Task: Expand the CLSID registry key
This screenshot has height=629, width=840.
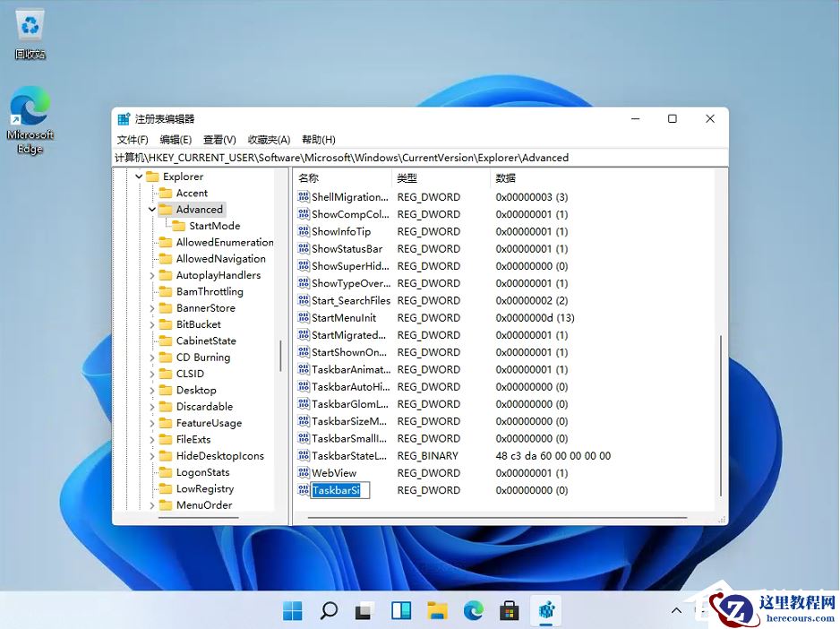Action: (154, 374)
